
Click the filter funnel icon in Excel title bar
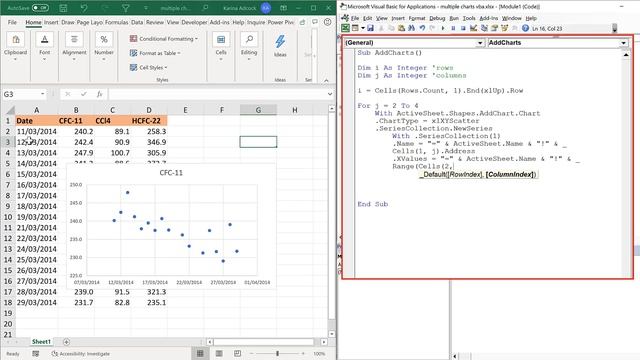pos(126,8)
